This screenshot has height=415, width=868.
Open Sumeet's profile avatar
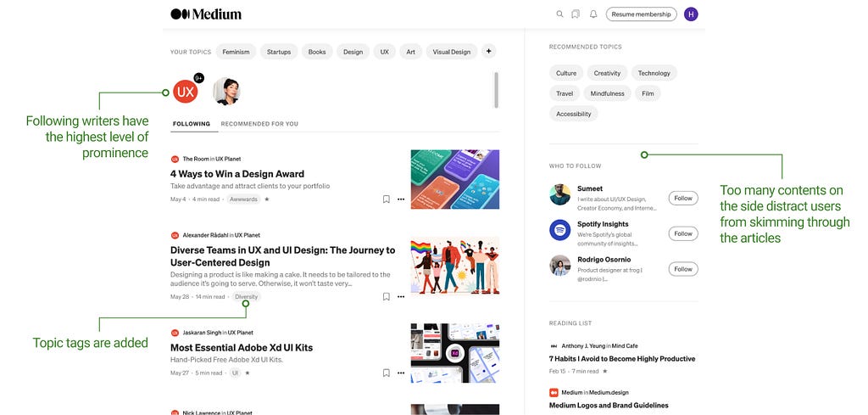click(560, 194)
